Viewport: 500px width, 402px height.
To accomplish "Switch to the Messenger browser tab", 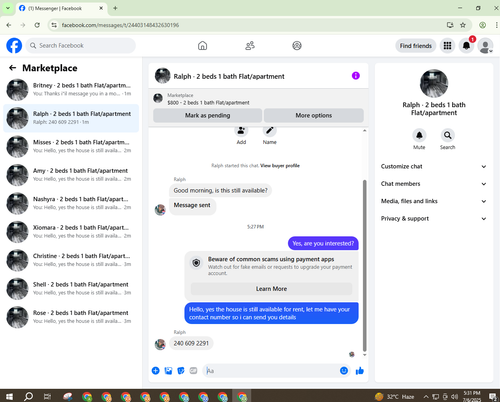I will tap(60, 8).
